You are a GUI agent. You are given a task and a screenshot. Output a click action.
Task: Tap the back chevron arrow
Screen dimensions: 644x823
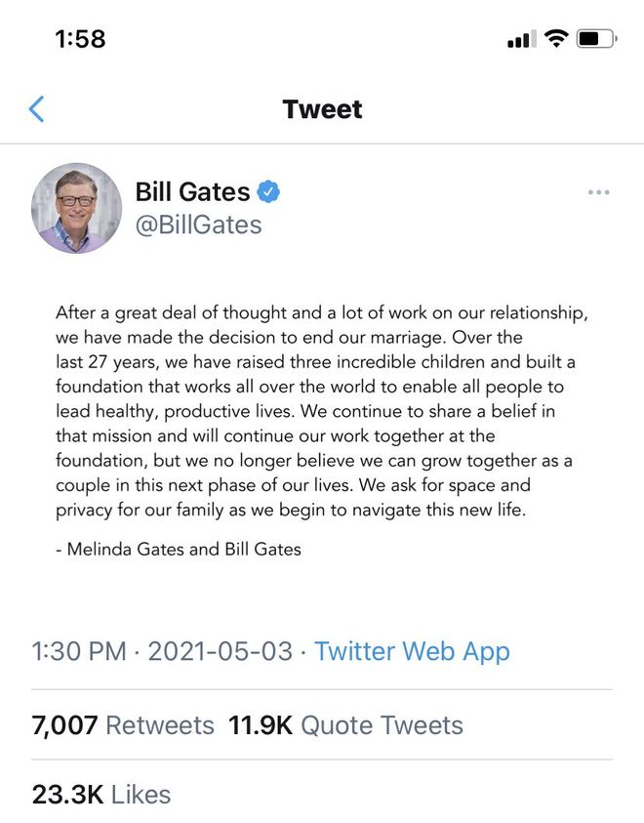click(36, 109)
